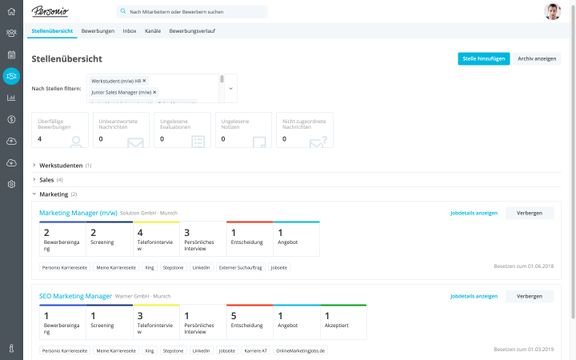Open SEO Marketing Manager Bewerbereingang stage
Viewport: 576px width, 360px height.
point(62,322)
